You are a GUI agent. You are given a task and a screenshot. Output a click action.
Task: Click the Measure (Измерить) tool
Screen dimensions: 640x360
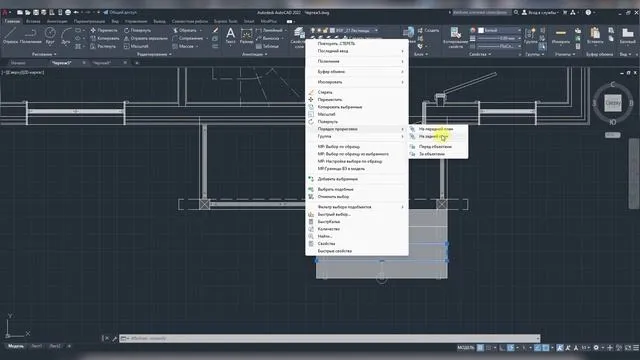tap(561, 36)
